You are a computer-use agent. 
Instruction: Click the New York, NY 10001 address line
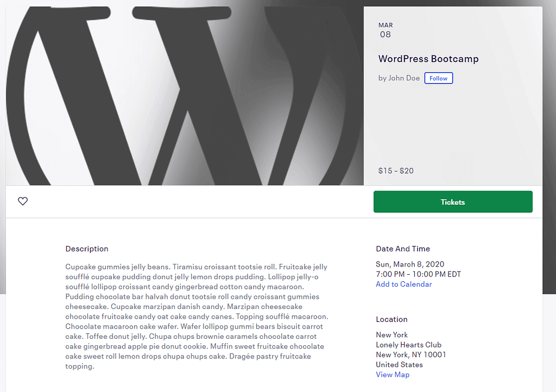pyautogui.click(x=411, y=355)
